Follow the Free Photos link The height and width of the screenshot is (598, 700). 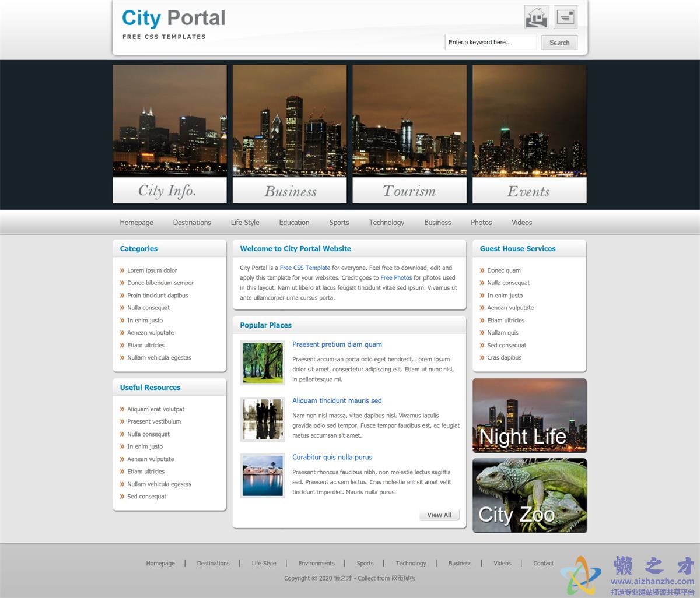[x=396, y=278]
